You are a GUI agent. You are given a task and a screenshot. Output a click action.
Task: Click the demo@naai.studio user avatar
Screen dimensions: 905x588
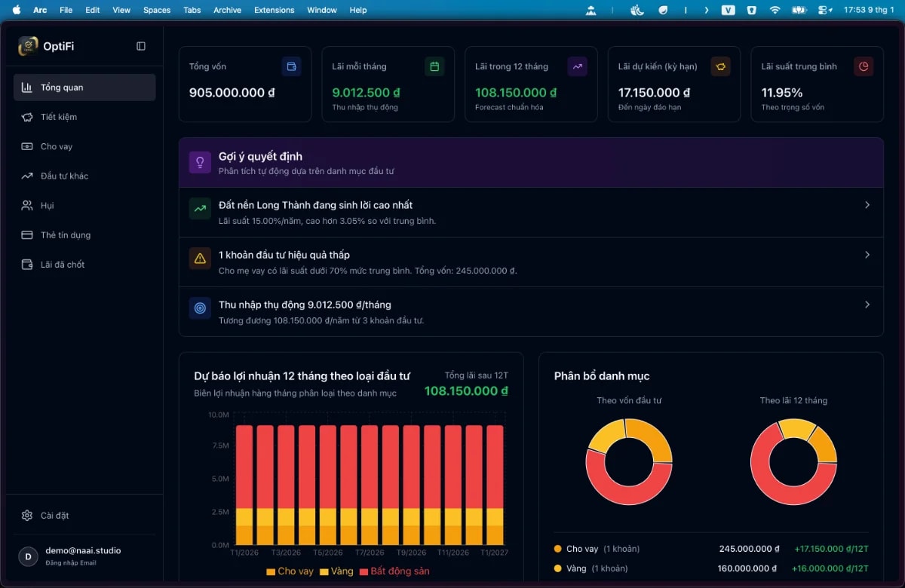click(x=28, y=556)
